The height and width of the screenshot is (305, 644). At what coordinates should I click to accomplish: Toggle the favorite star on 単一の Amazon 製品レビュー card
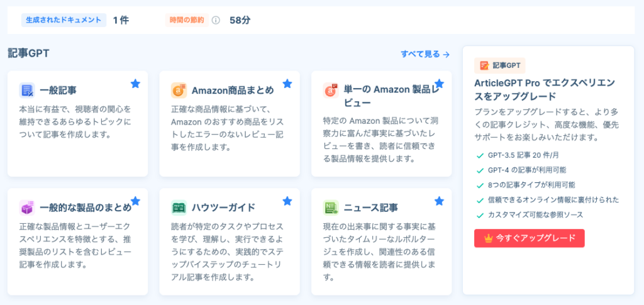tap(440, 84)
